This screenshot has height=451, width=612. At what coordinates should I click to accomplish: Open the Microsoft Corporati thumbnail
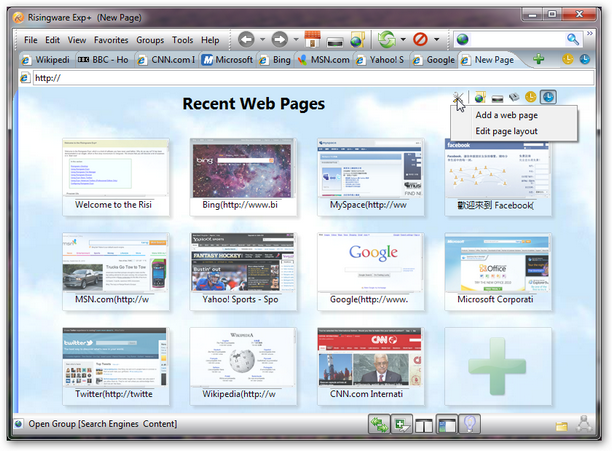pyautogui.click(x=498, y=272)
